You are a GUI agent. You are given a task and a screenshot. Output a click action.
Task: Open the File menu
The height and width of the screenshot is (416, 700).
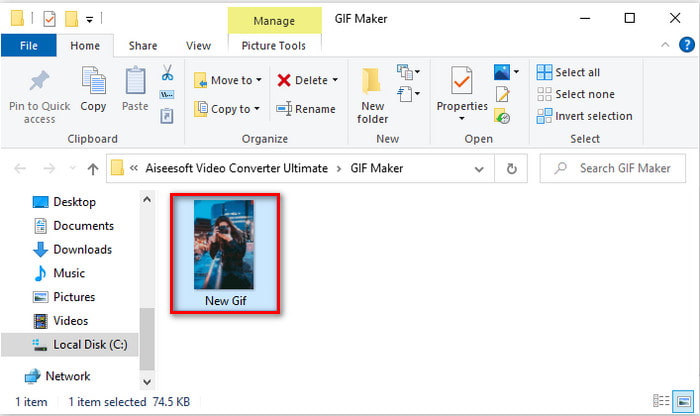point(29,45)
